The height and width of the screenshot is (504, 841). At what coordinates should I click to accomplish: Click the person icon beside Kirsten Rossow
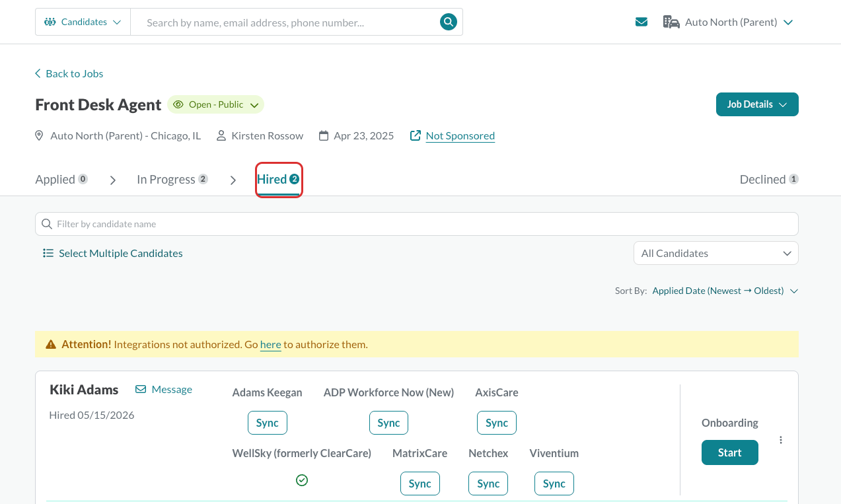pos(222,135)
